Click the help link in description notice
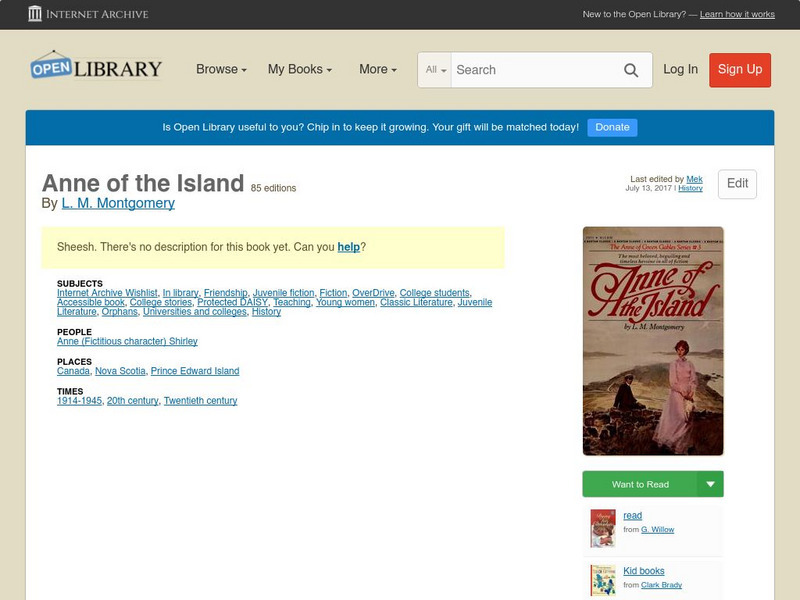The height and width of the screenshot is (600, 800). pos(348,247)
